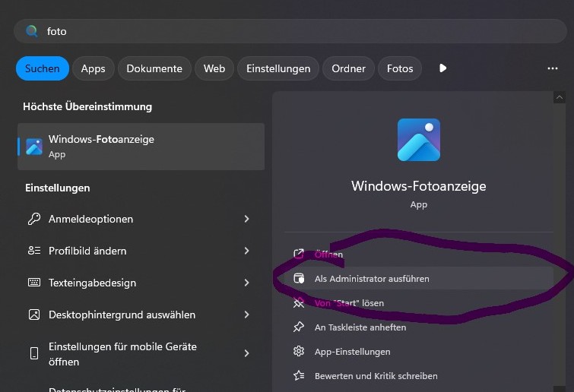The width and height of the screenshot is (574, 392).
Task: Expand Desktophintergrund auswählen with its chevron
Action: (246, 315)
